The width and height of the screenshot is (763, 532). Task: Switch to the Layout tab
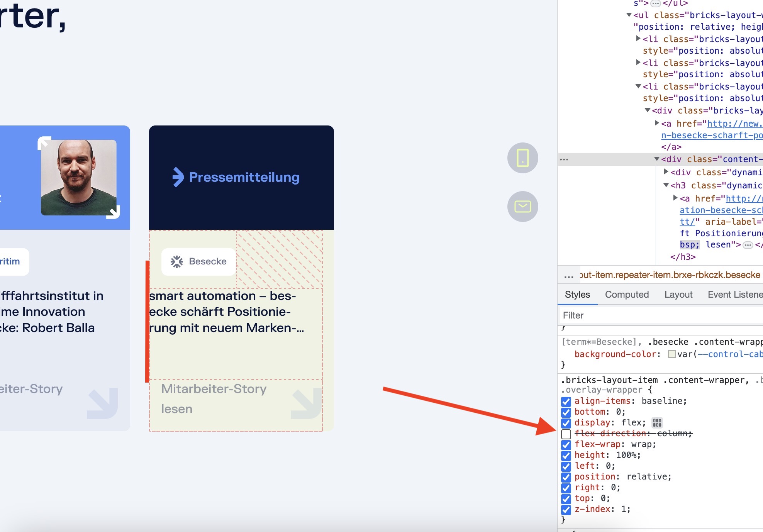(678, 295)
